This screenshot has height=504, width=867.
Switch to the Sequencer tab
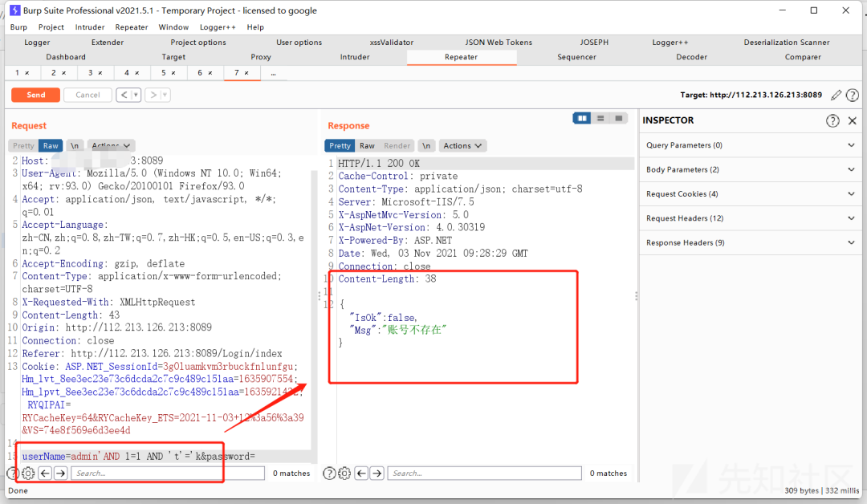pyautogui.click(x=576, y=57)
